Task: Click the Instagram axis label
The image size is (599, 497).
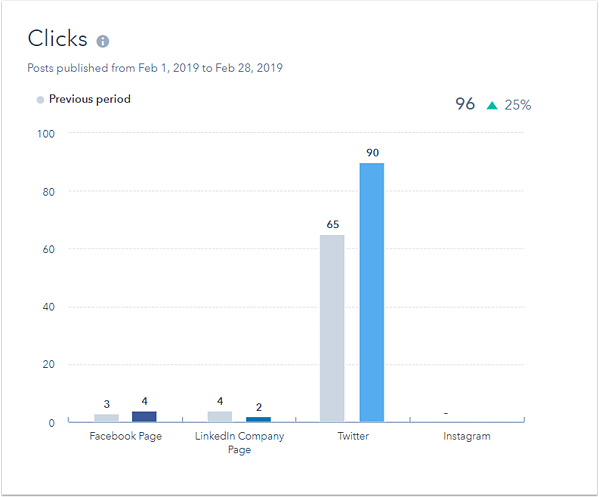Action: pyautogui.click(x=467, y=436)
